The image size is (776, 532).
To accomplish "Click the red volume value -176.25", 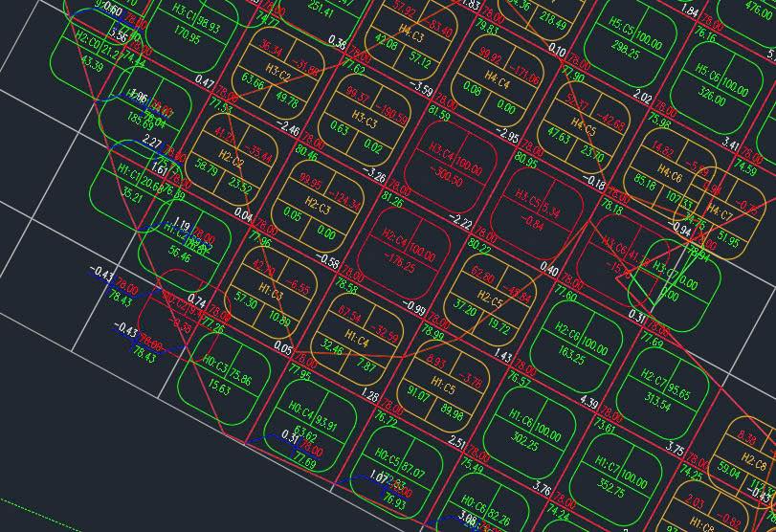I will point(400,263).
